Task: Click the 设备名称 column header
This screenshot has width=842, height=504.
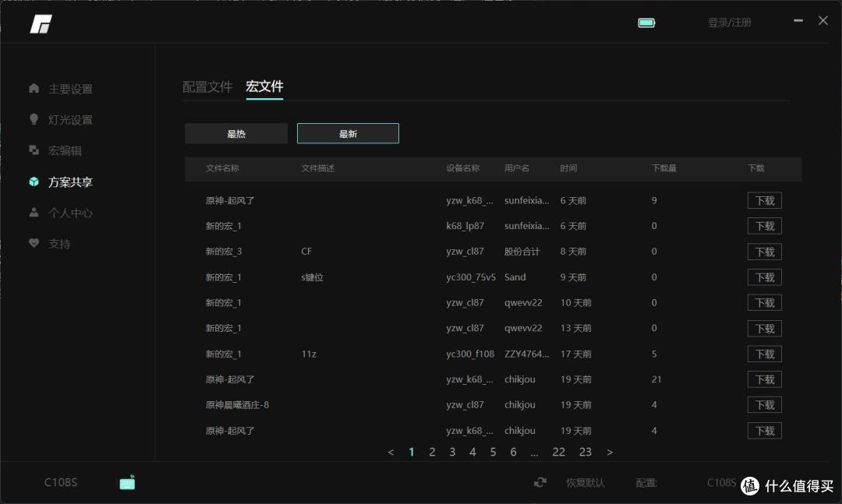Action: [463, 168]
